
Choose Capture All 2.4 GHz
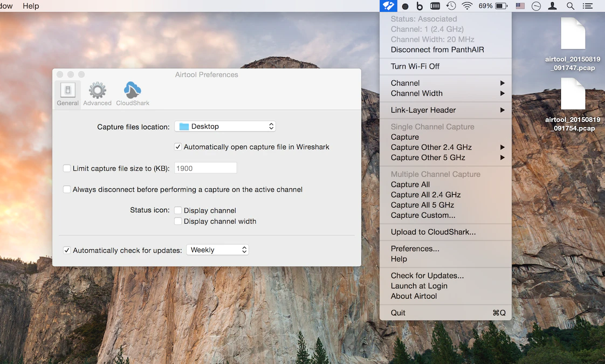(445, 195)
